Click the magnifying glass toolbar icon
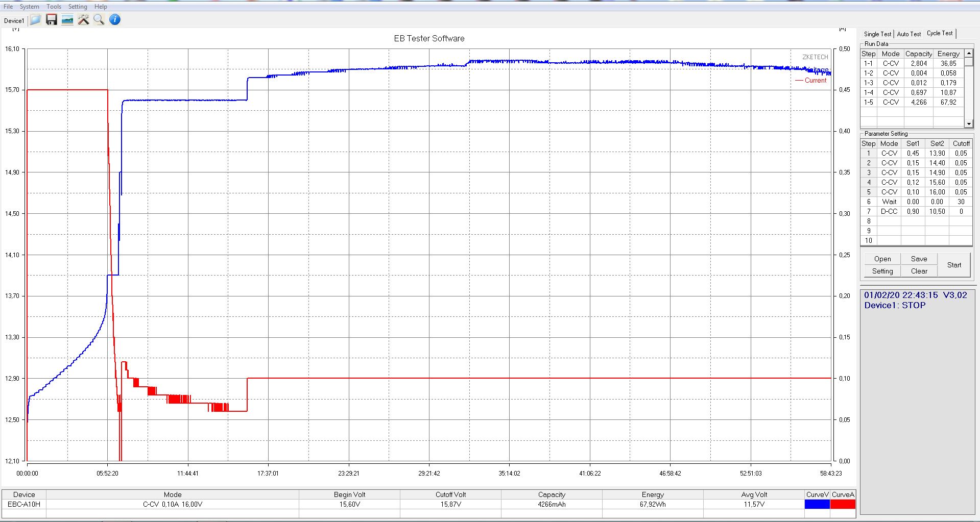The height and width of the screenshot is (522, 980). (99, 20)
